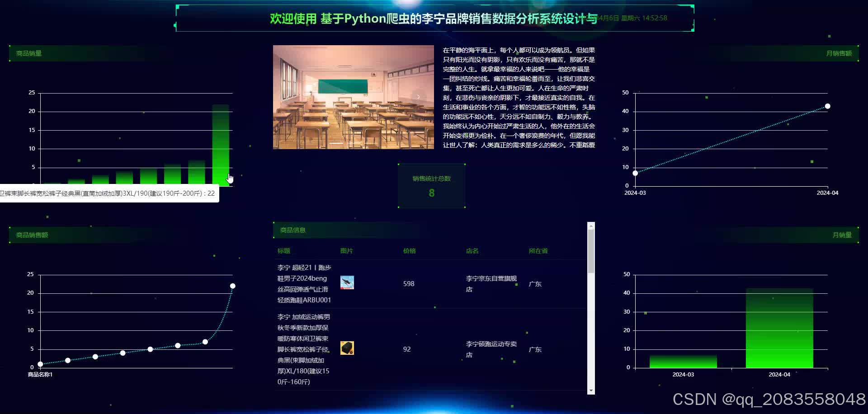Click the 商品信息 panel title
Viewport: 868px width, 414px height.
pyautogui.click(x=293, y=230)
